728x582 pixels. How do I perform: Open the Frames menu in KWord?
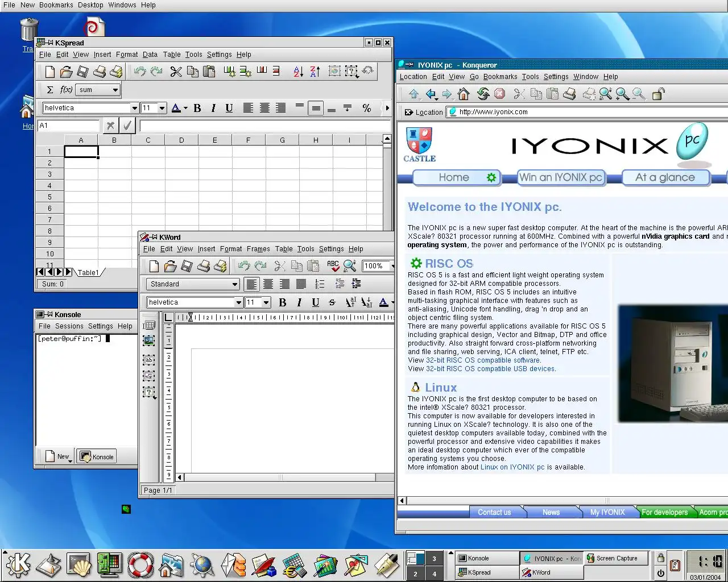pyautogui.click(x=258, y=249)
